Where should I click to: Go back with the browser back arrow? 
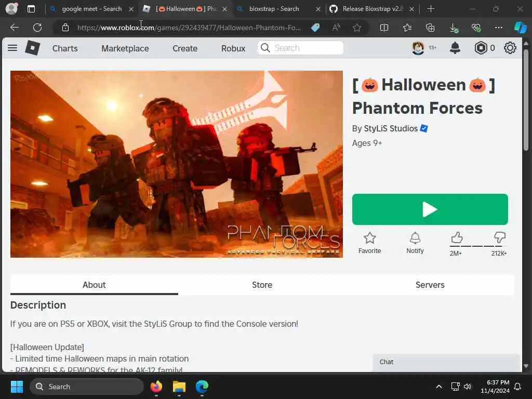tap(14, 28)
